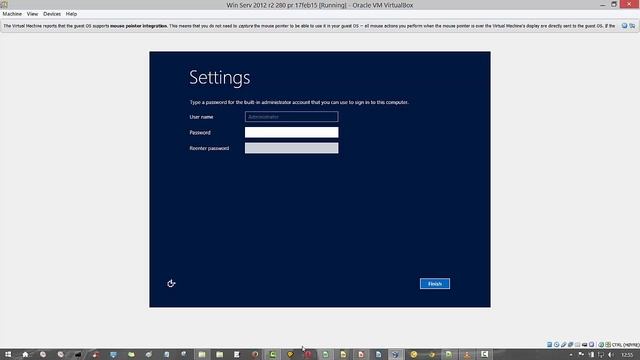Open the Action Center flag icon
640x360 pixels.
[x=581, y=354]
